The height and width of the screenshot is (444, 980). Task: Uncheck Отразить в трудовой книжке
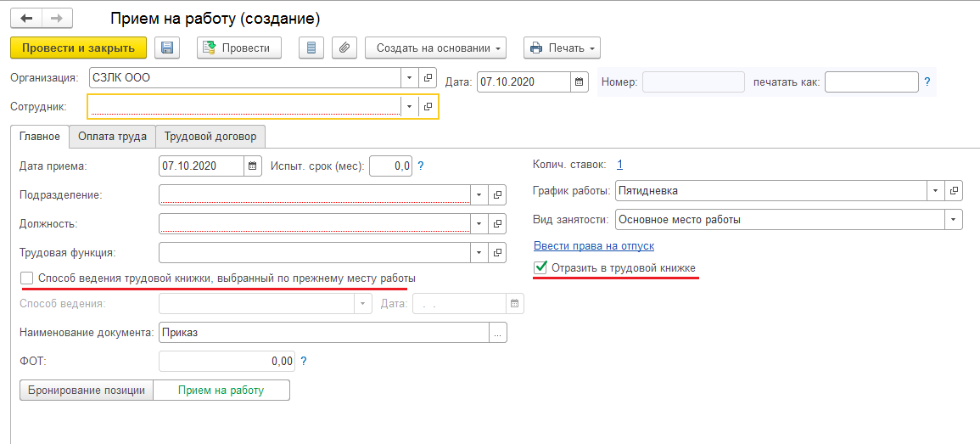coord(540,268)
